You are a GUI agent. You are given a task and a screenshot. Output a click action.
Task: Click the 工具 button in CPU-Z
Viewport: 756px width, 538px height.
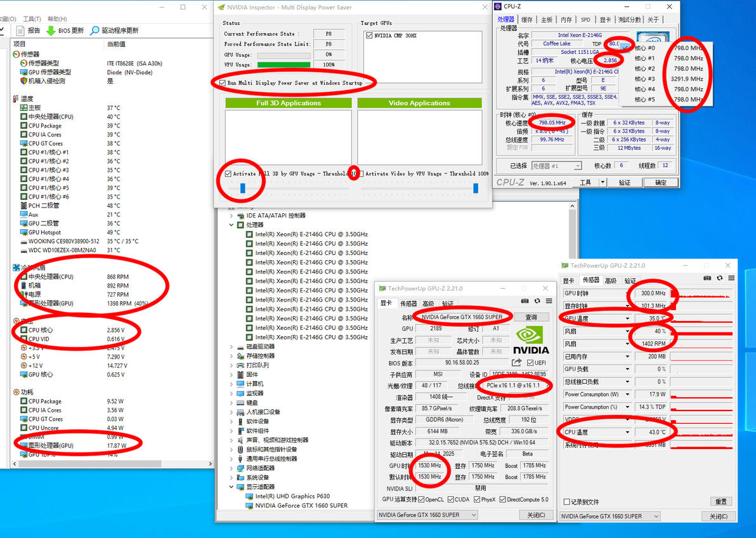tap(586, 182)
